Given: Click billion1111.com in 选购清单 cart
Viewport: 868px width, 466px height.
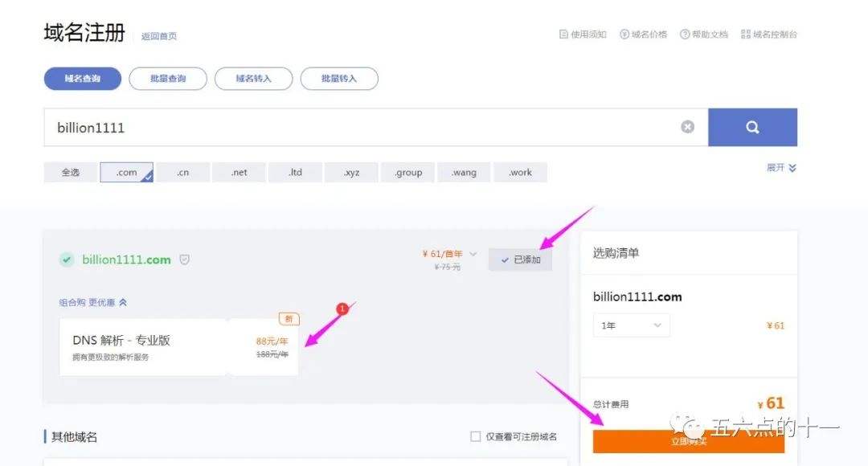Looking at the screenshot, I should [637, 296].
